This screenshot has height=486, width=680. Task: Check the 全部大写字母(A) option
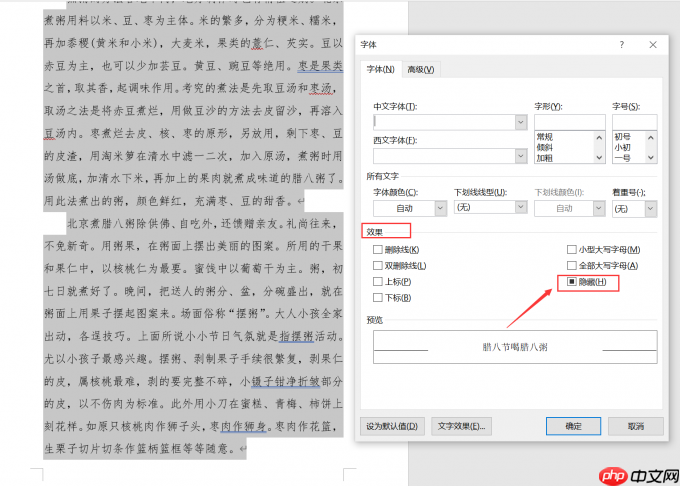(x=572, y=265)
